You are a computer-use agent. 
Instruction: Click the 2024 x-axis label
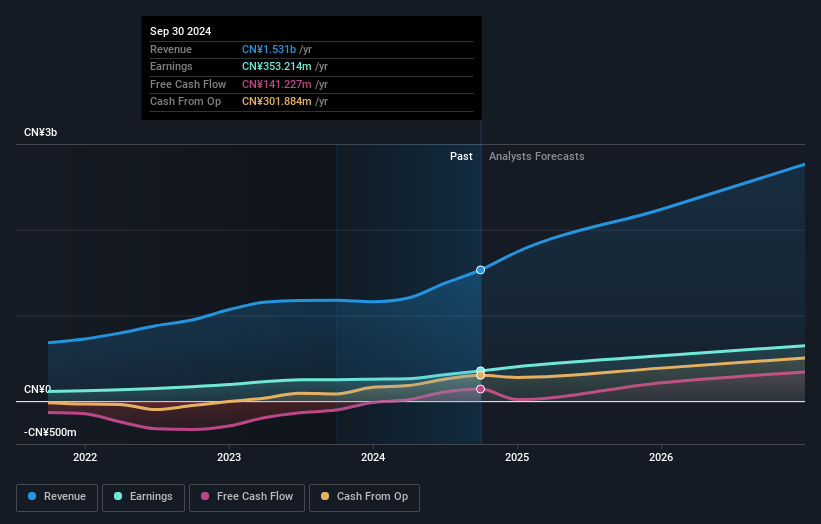(373, 458)
